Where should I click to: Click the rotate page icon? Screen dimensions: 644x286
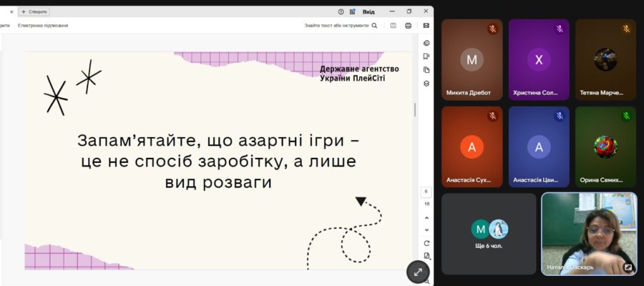point(426,243)
